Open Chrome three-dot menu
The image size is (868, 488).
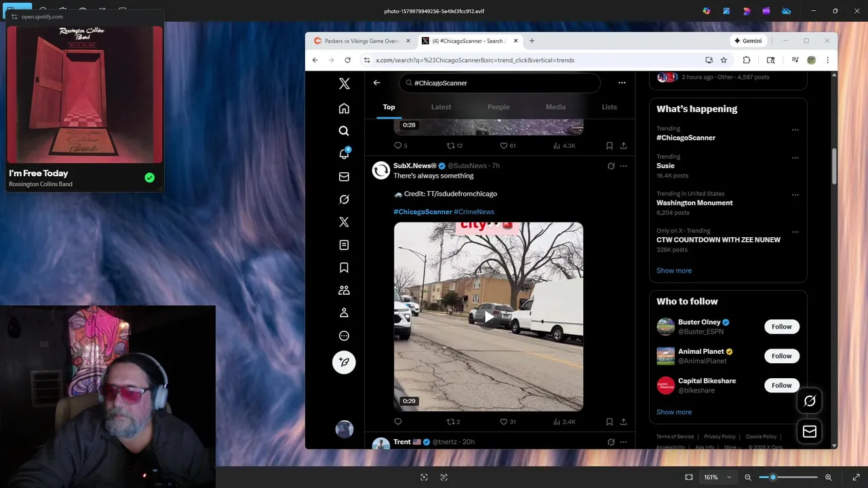(x=827, y=60)
